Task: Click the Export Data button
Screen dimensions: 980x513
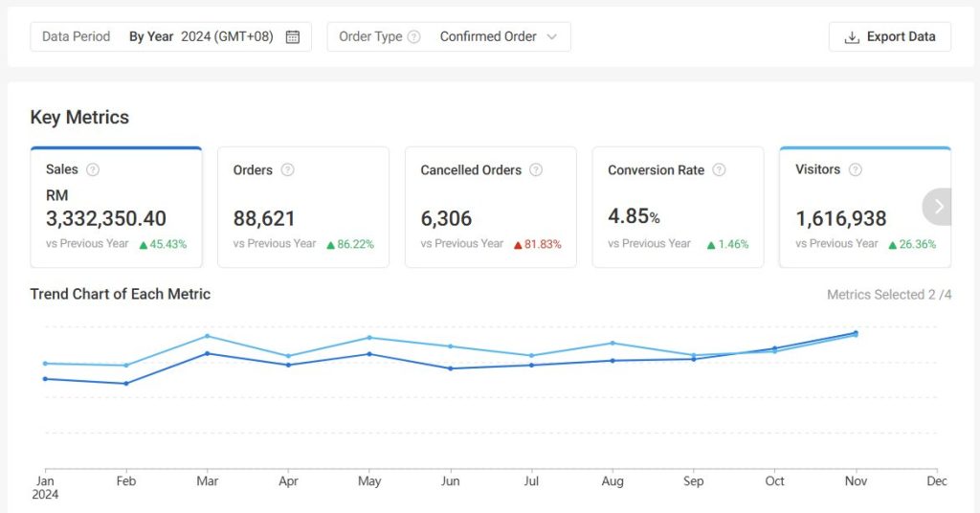Action: pyautogui.click(x=890, y=37)
